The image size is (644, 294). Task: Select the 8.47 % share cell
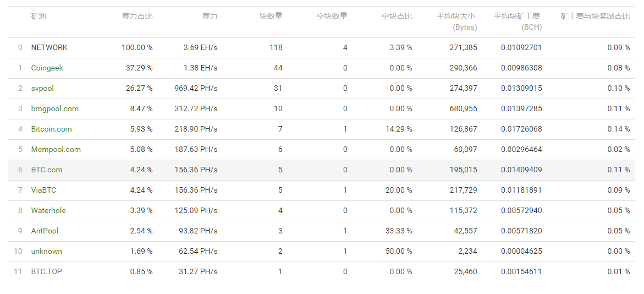click(x=141, y=108)
